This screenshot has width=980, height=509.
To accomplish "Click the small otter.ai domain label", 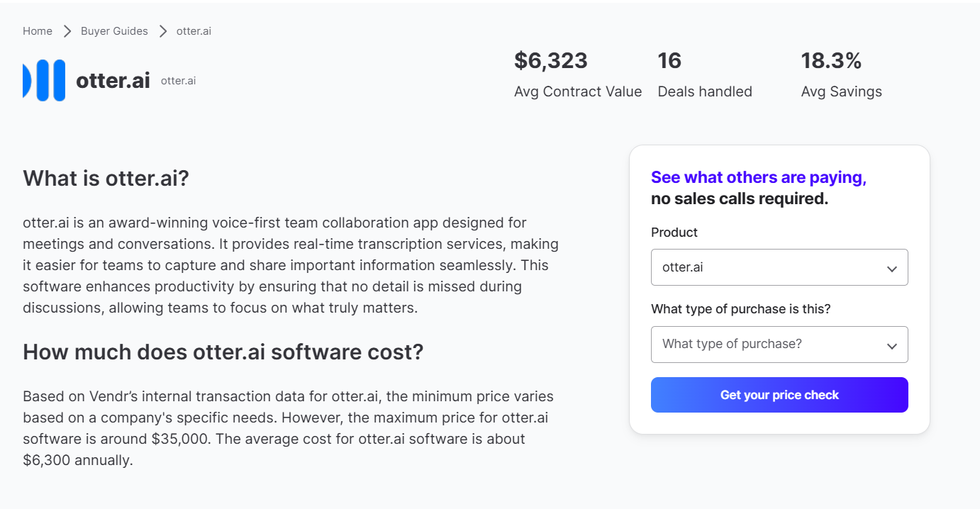I will click(178, 81).
